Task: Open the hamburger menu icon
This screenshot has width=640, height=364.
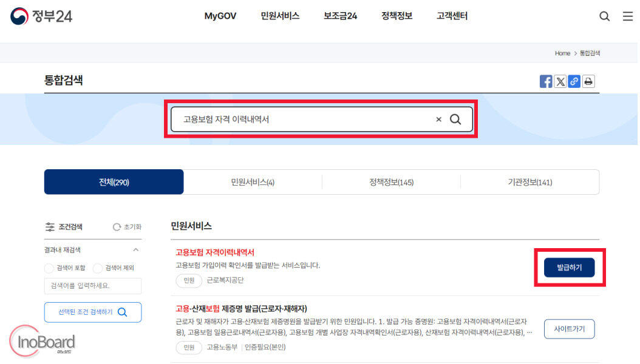Action: [x=627, y=16]
